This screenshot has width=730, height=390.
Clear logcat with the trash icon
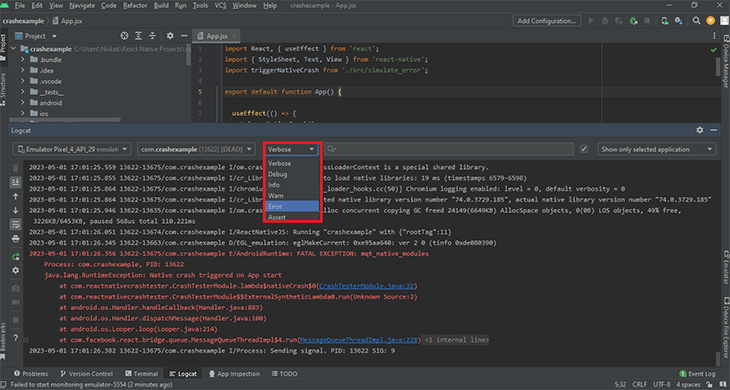16,168
